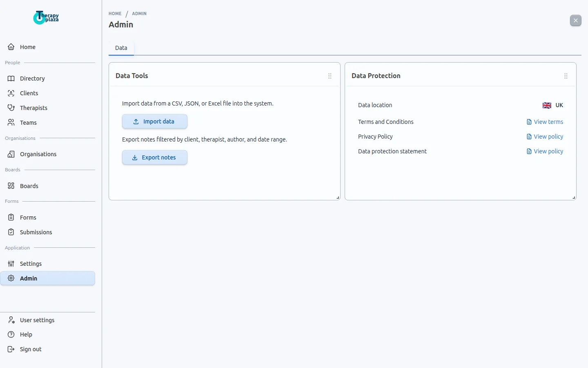588x368 pixels.
Task: Click the Export notes button
Action: click(x=155, y=157)
